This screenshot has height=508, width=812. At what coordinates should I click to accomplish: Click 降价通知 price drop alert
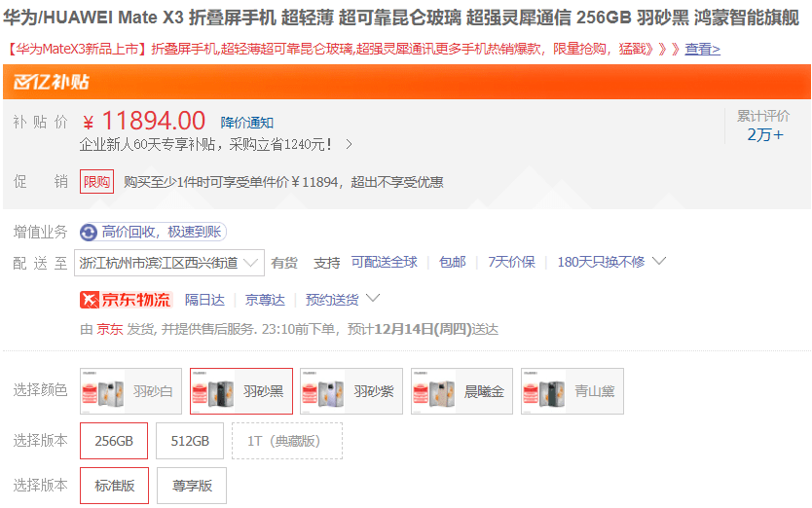(x=247, y=123)
